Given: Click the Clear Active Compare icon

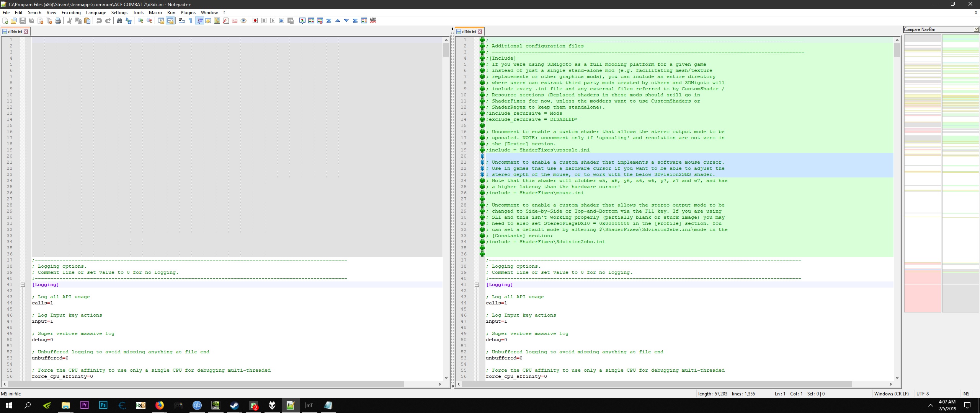Looking at the screenshot, I should [320, 21].
